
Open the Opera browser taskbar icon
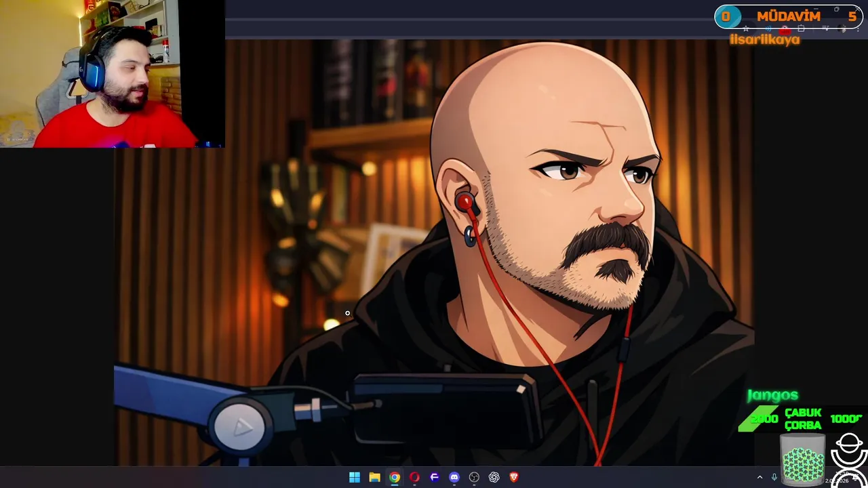point(414,477)
